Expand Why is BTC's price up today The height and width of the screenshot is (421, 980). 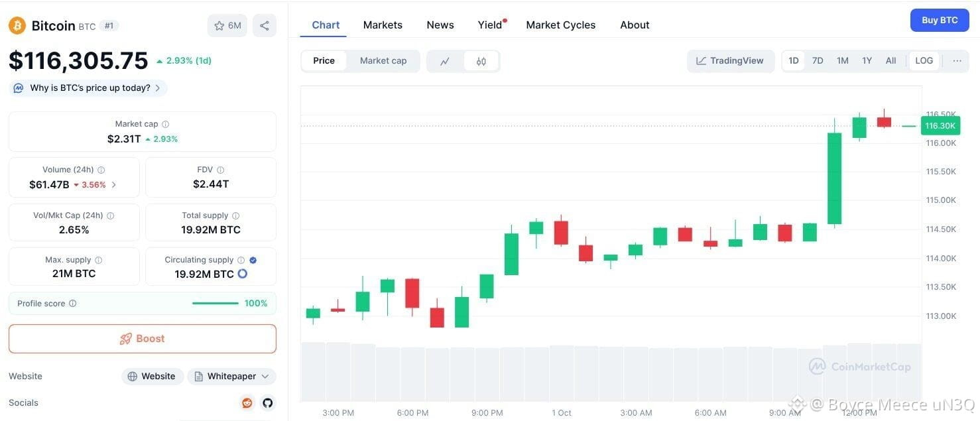88,88
